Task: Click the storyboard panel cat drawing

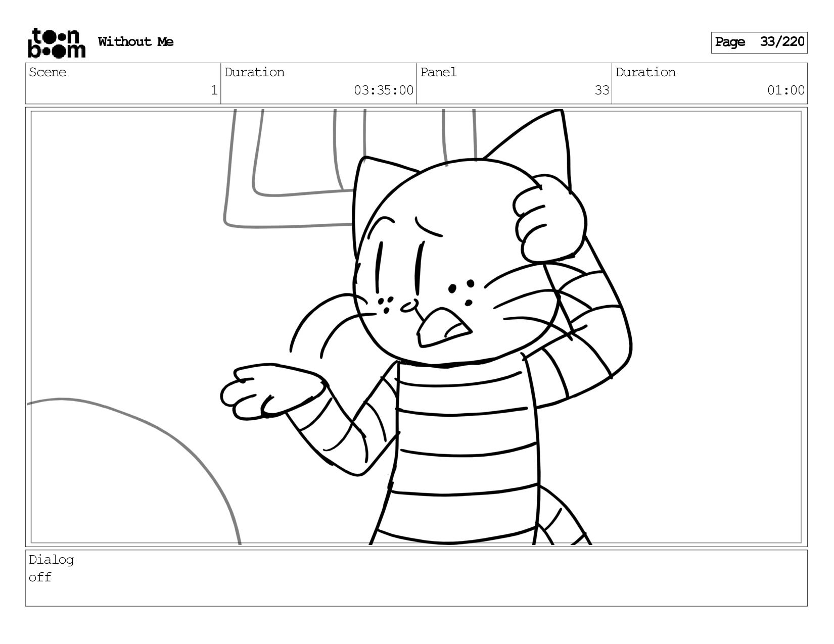Action: coord(426,327)
